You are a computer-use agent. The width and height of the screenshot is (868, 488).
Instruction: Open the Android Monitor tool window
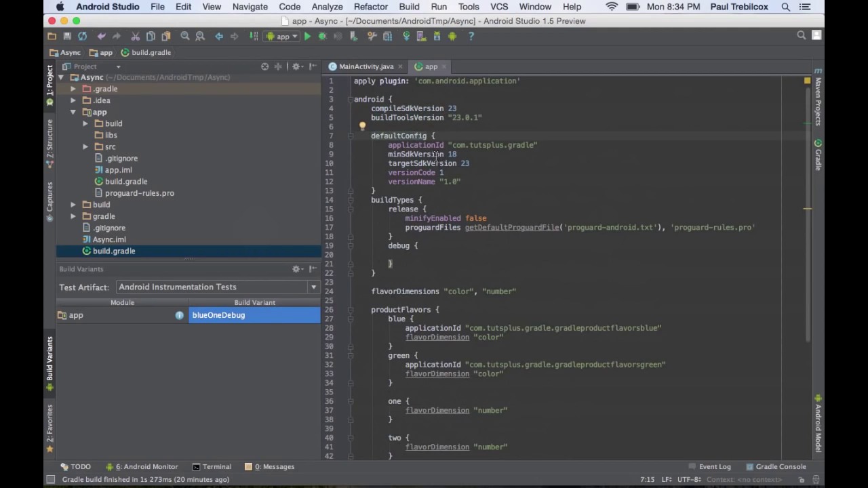coord(142,466)
